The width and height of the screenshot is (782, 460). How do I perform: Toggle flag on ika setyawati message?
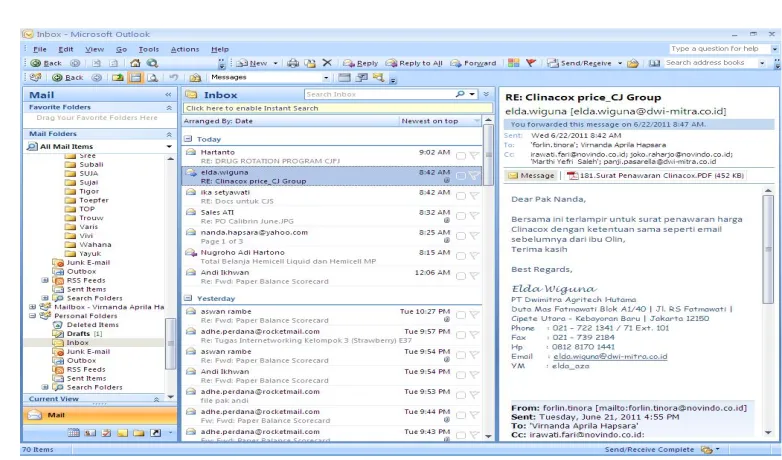tap(474, 196)
